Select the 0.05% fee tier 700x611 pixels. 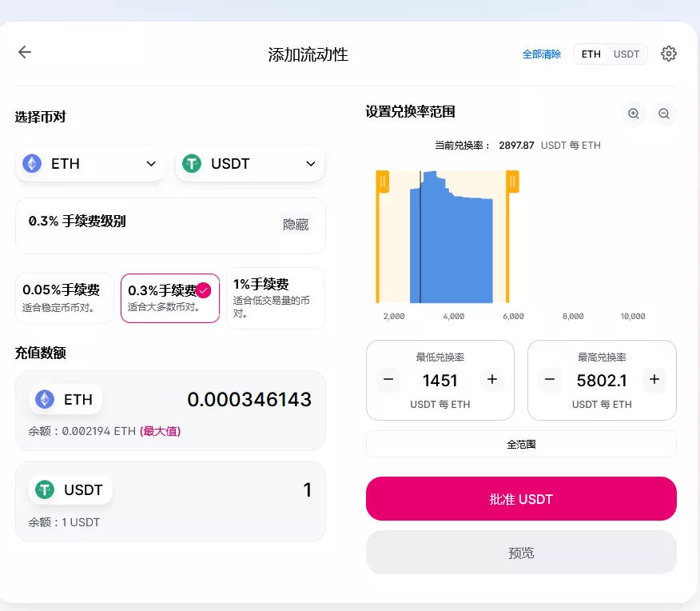tap(65, 298)
